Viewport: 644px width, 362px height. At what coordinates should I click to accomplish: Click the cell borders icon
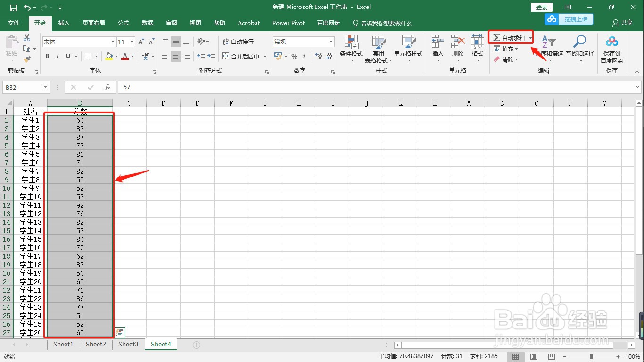[x=89, y=56]
